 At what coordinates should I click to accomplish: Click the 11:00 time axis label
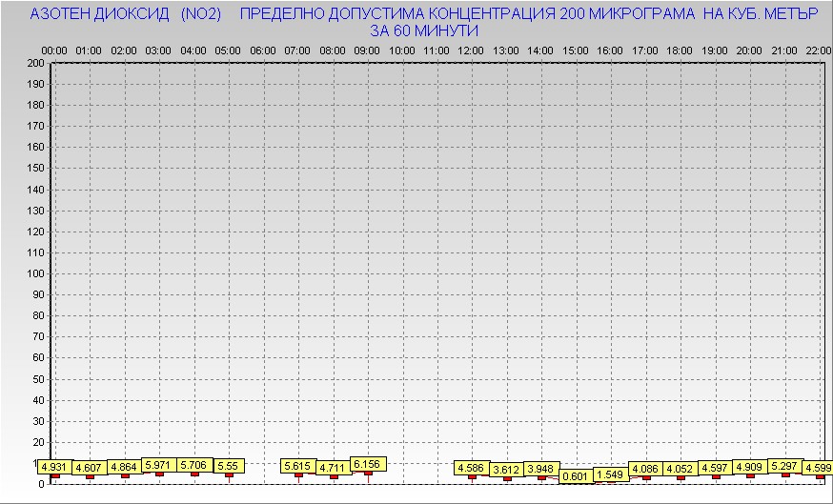pos(437,50)
